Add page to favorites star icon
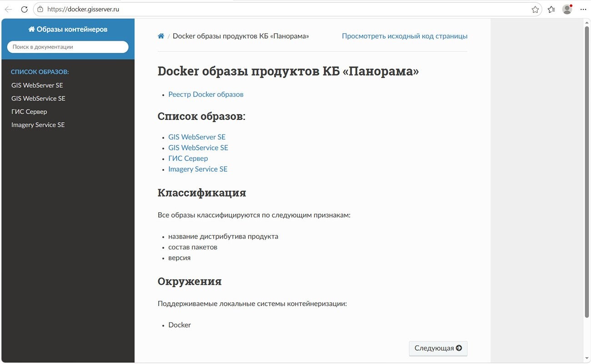Image resolution: width=591 pixels, height=364 pixels. click(535, 9)
